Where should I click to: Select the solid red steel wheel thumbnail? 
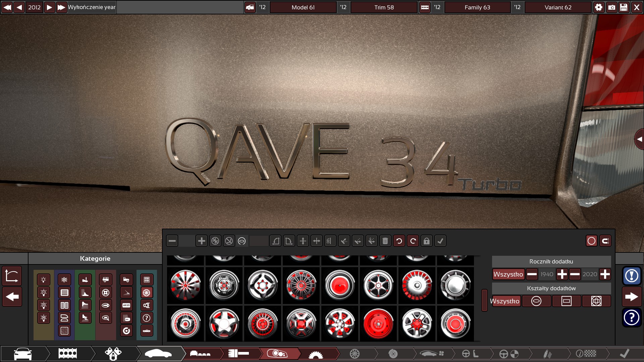click(x=378, y=324)
